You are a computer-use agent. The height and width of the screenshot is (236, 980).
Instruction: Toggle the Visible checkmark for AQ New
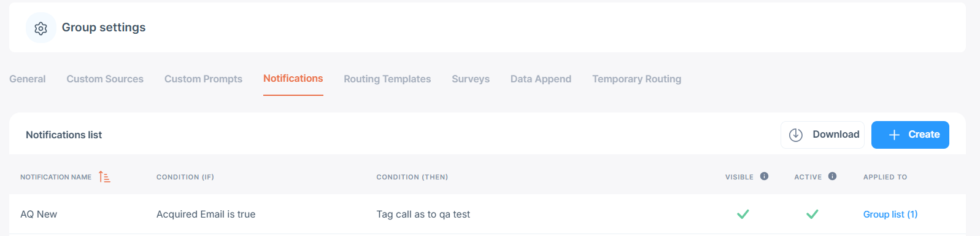tap(743, 214)
